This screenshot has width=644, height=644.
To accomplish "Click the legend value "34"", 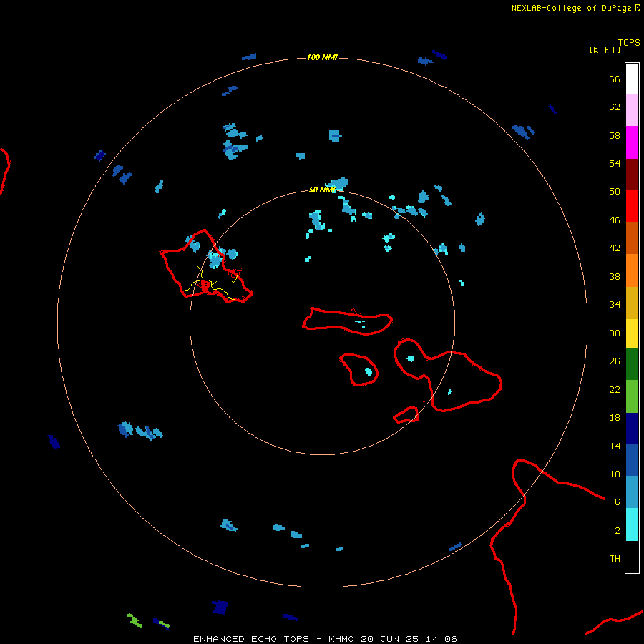I will (615, 304).
